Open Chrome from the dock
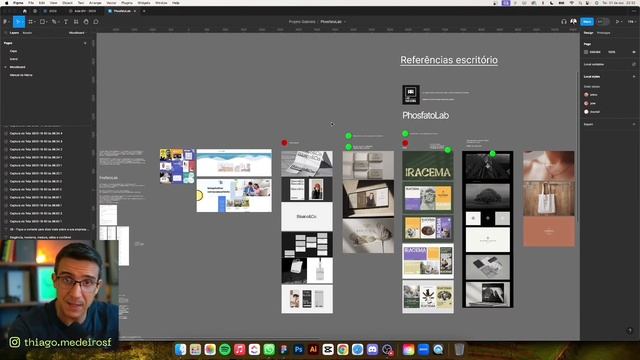This screenshot has height=360, width=640. [x=342, y=349]
